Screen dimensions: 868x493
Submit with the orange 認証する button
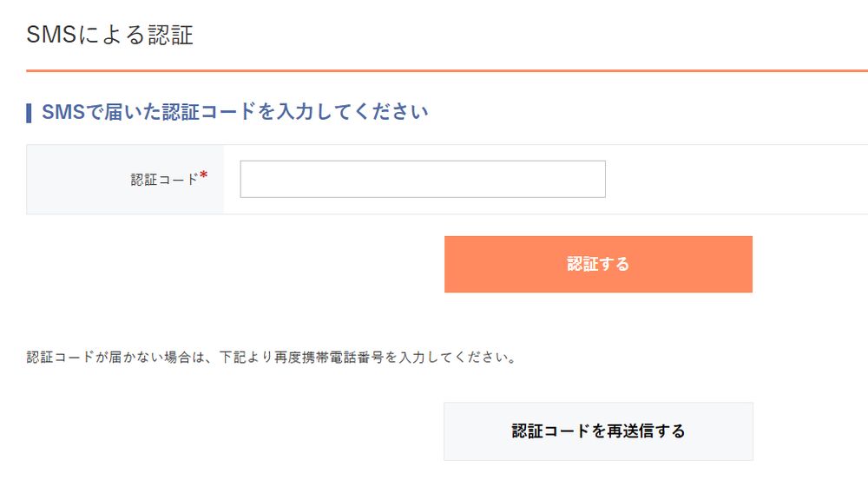coord(598,264)
